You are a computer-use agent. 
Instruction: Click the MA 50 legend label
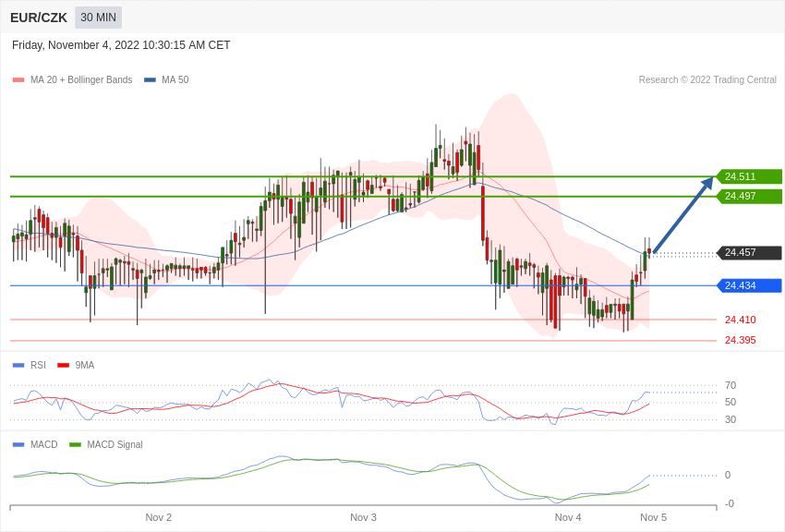(x=175, y=80)
